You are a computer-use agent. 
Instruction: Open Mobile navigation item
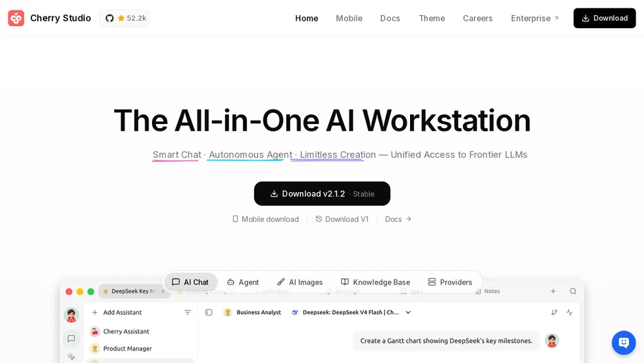pos(349,18)
